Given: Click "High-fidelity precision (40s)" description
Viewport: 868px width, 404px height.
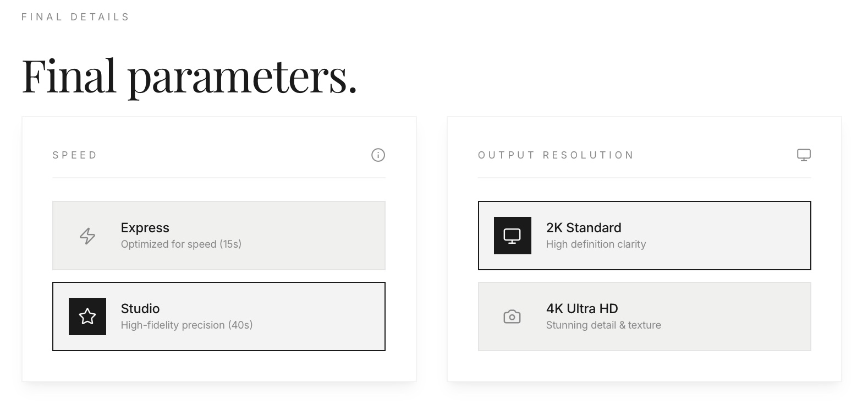Looking at the screenshot, I should tap(186, 325).
